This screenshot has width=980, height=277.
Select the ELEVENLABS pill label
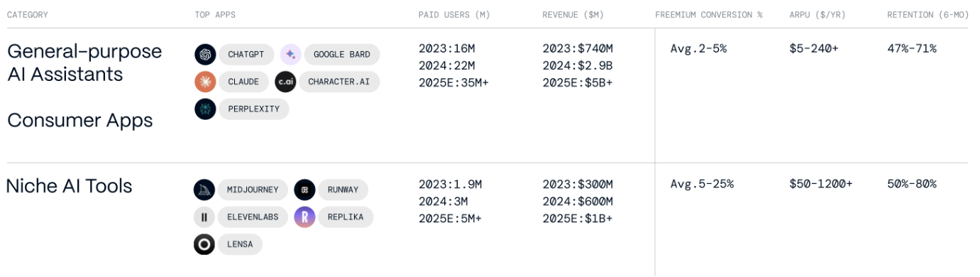pyautogui.click(x=253, y=217)
